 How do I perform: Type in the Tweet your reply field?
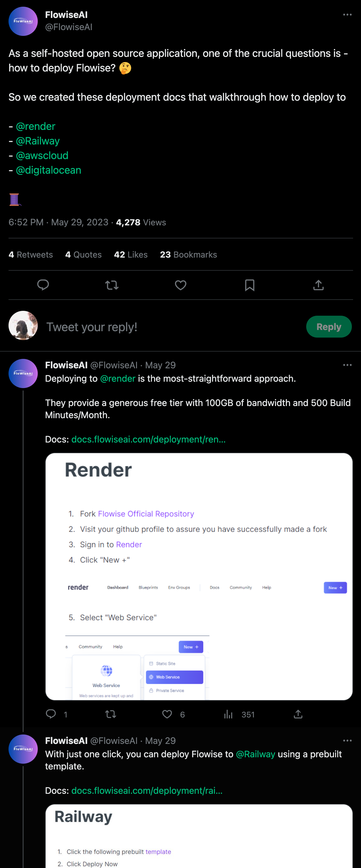[169, 327]
